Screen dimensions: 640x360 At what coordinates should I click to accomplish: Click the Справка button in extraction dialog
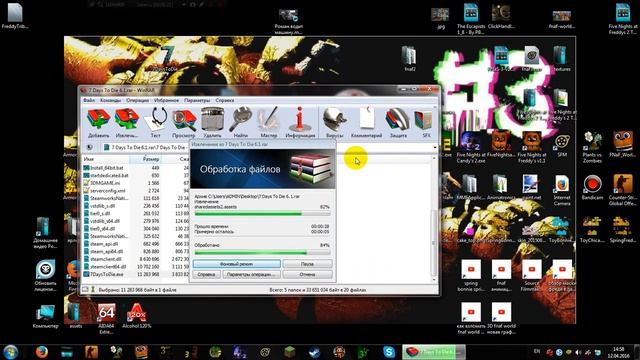point(206,275)
